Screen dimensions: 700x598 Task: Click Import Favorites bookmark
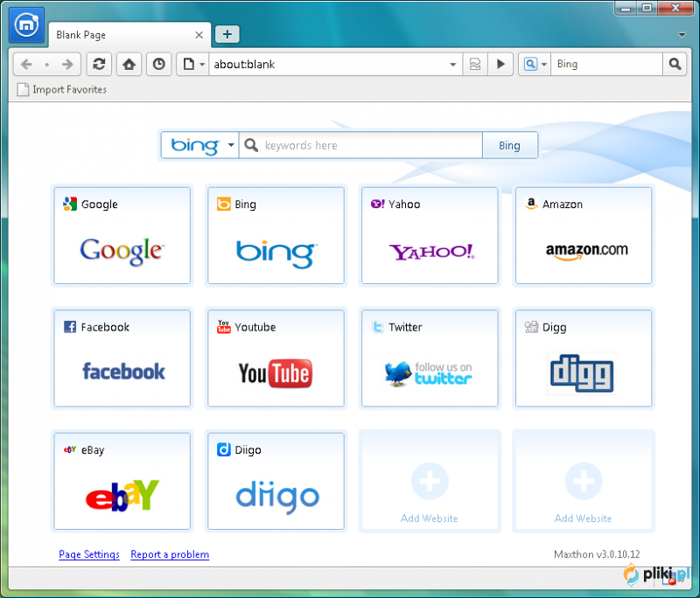(61, 90)
